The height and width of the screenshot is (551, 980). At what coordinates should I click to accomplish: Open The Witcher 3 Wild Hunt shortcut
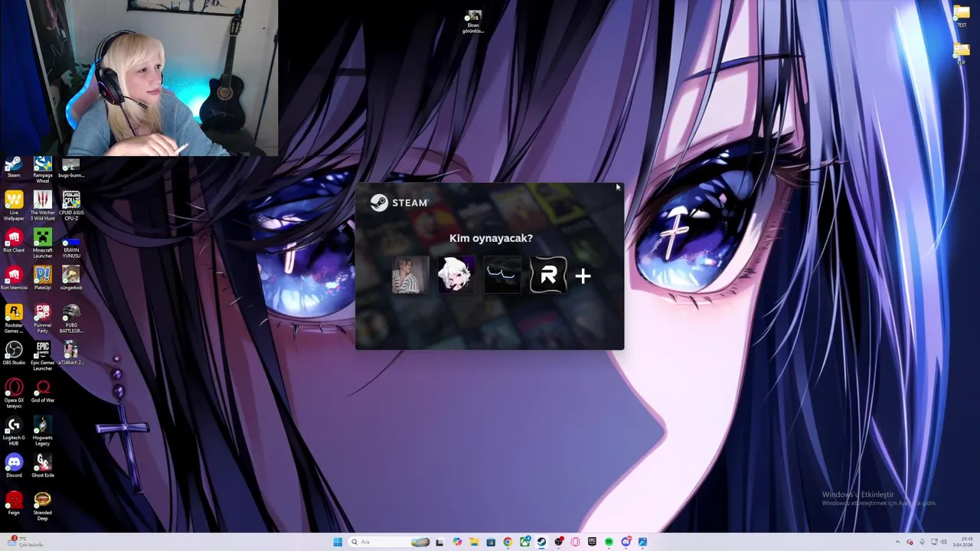[43, 206]
